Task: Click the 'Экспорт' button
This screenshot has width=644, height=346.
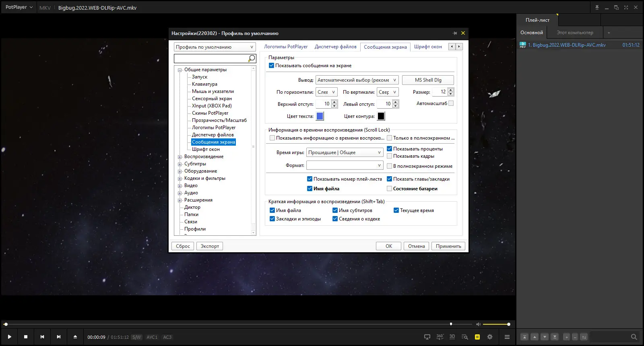Action: click(210, 246)
